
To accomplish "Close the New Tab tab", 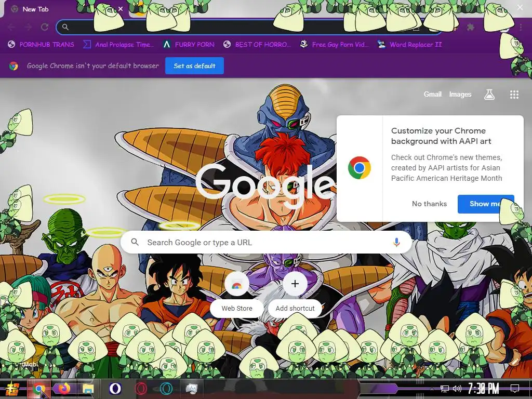I will pos(121,9).
